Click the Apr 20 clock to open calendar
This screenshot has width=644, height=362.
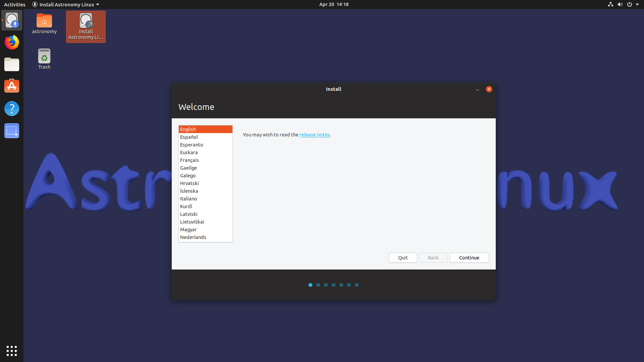pyautogui.click(x=334, y=4)
